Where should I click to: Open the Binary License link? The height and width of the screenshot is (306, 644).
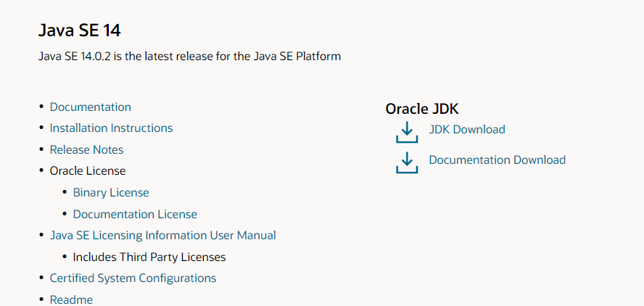pos(111,192)
